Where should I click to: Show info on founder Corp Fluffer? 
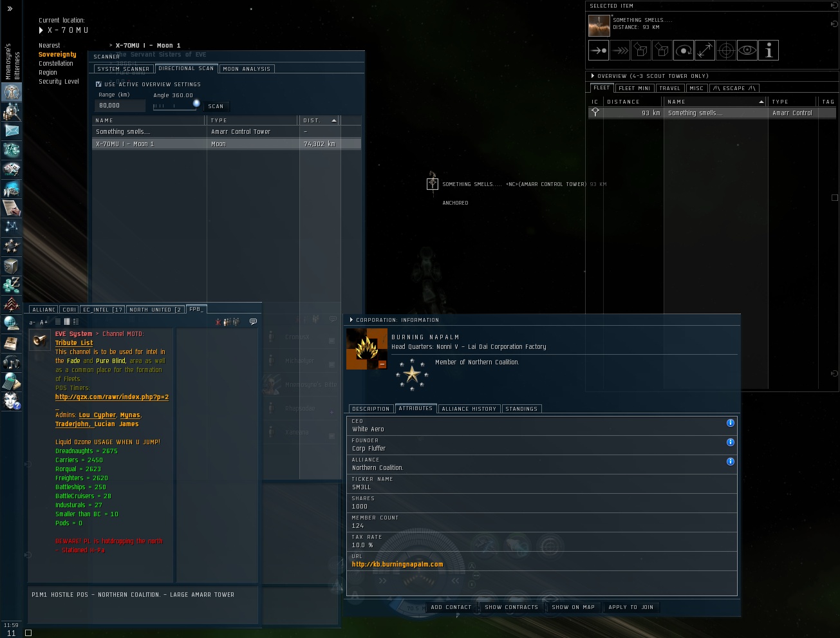point(731,442)
